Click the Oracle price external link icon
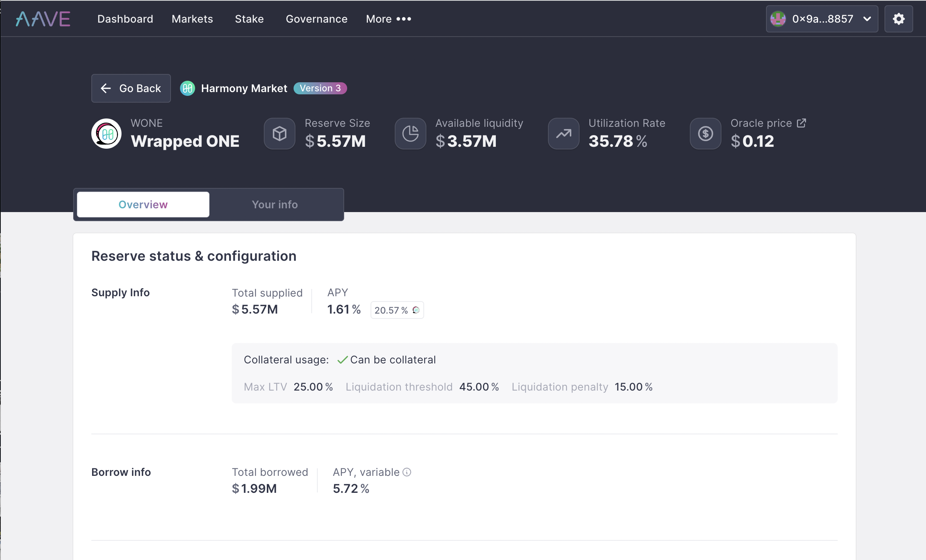 point(801,123)
